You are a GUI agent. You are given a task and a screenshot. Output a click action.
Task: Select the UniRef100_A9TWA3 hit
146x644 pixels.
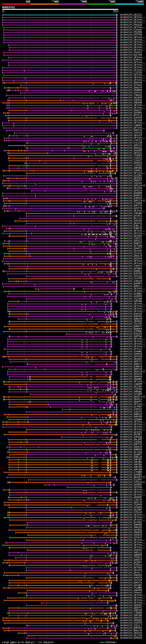(x=131, y=268)
